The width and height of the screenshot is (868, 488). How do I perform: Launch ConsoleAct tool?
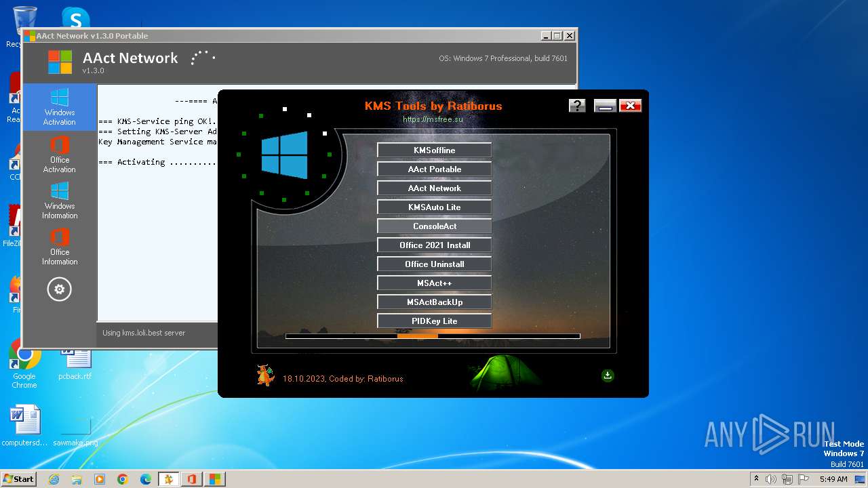pyautogui.click(x=434, y=226)
